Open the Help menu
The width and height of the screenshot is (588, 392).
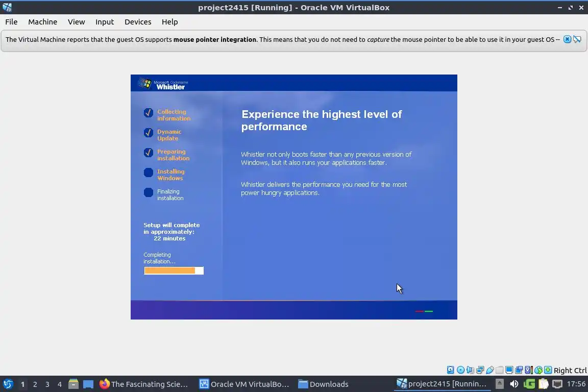click(169, 22)
